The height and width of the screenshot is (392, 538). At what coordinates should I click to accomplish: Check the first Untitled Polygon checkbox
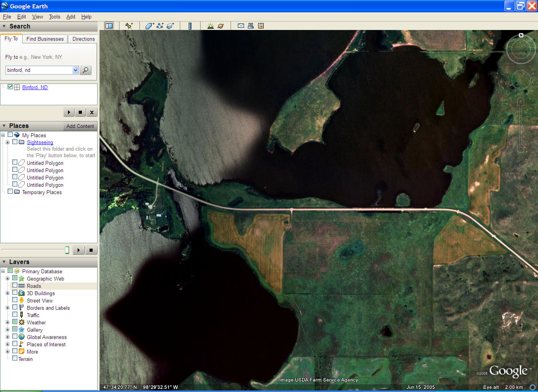point(15,163)
